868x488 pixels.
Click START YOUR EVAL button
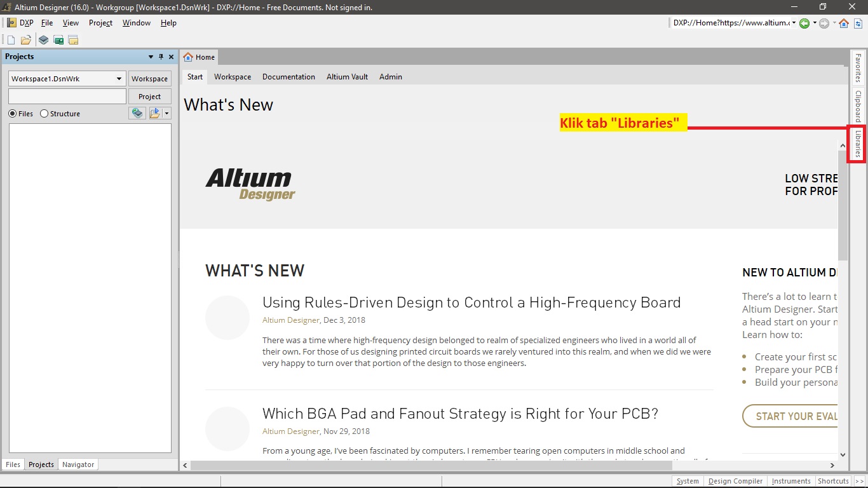790,416
